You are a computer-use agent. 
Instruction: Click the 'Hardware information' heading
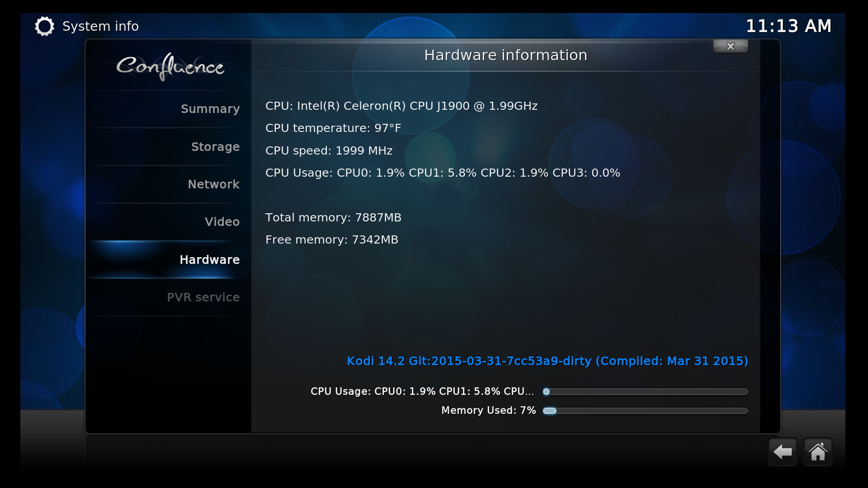[x=505, y=55]
